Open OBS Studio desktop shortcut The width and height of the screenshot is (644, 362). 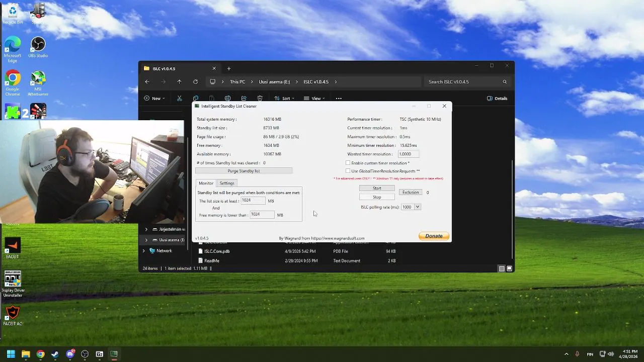tap(38, 47)
